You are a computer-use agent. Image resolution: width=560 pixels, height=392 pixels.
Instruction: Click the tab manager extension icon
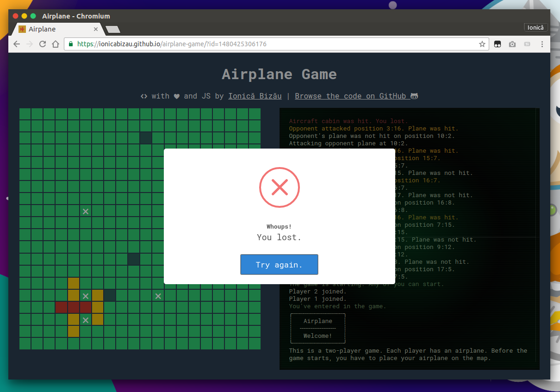(x=498, y=44)
